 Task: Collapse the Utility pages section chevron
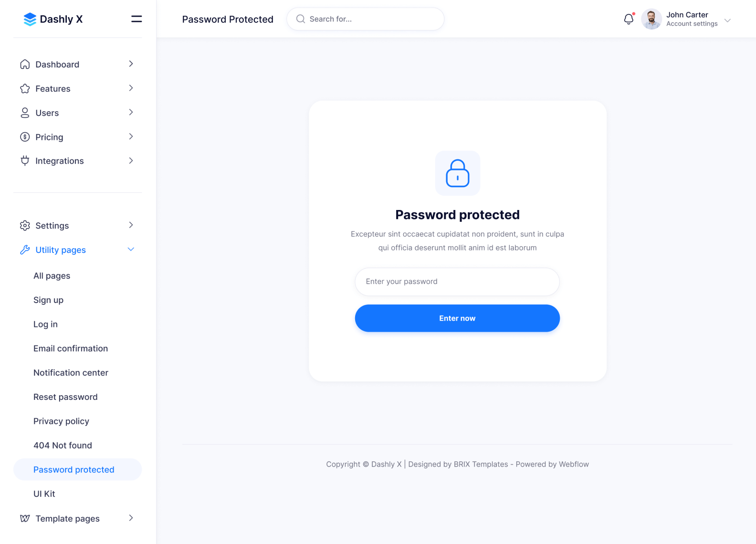pyautogui.click(x=131, y=250)
